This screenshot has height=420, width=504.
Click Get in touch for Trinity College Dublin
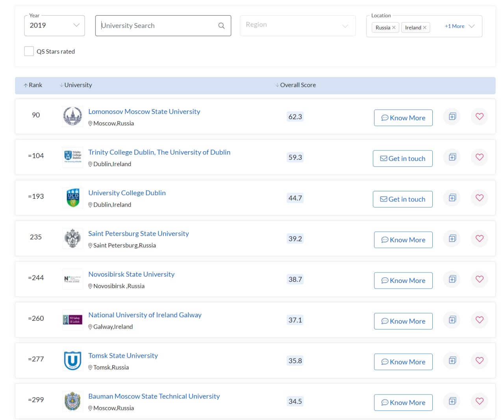(x=403, y=159)
